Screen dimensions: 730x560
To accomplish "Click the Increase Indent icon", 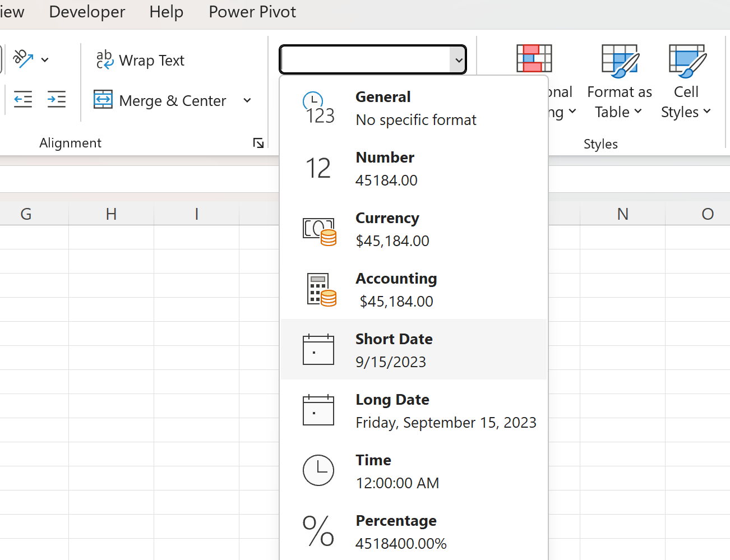I will click(x=56, y=99).
